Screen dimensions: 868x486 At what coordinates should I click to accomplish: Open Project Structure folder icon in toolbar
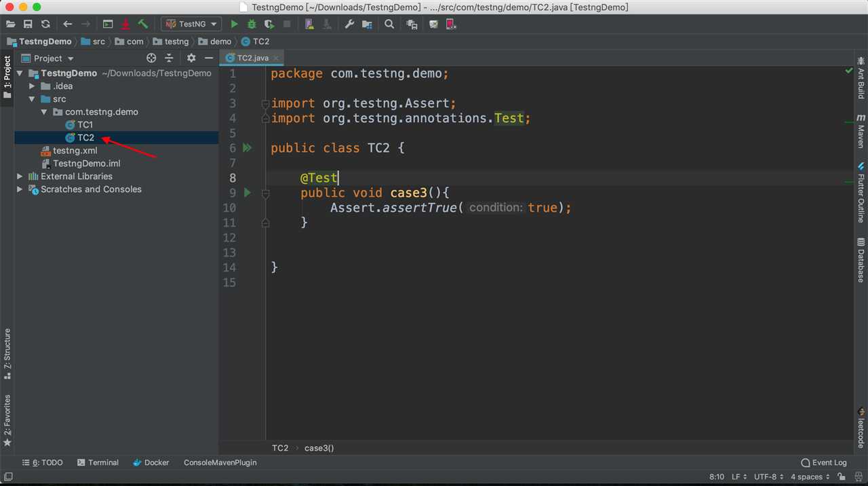pyautogui.click(x=367, y=24)
